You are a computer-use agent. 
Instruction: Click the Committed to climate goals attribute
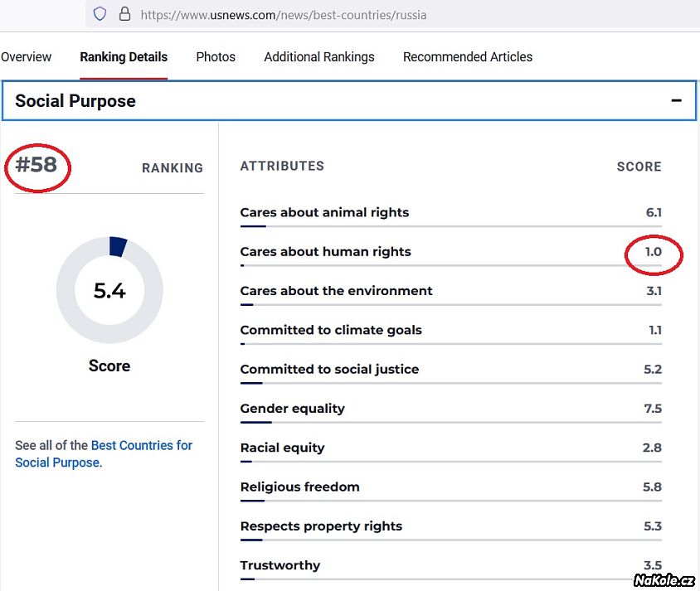click(x=331, y=330)
